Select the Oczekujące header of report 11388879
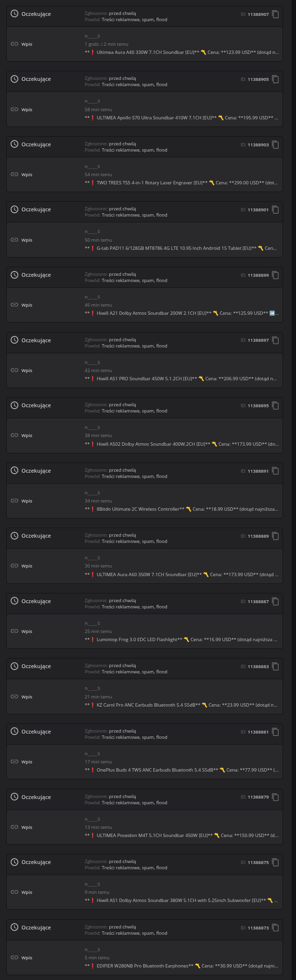The height and width of the screenshot is (980, 296). click(36, 797)
